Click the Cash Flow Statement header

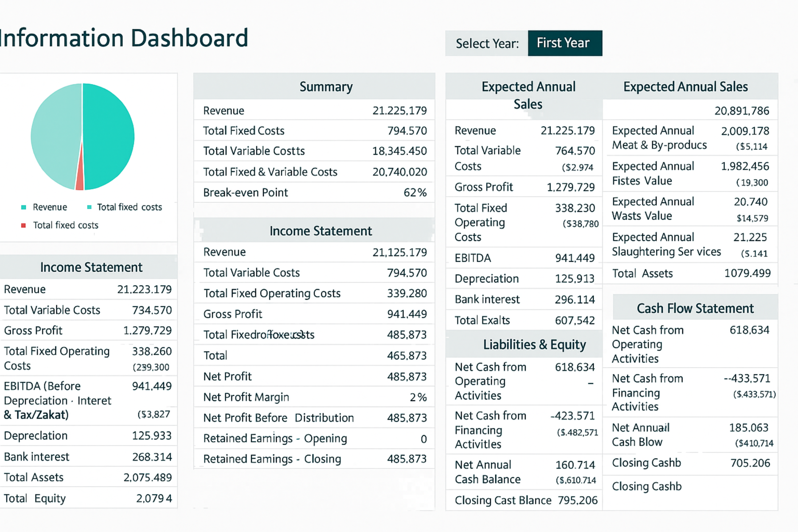coord(695,308)
